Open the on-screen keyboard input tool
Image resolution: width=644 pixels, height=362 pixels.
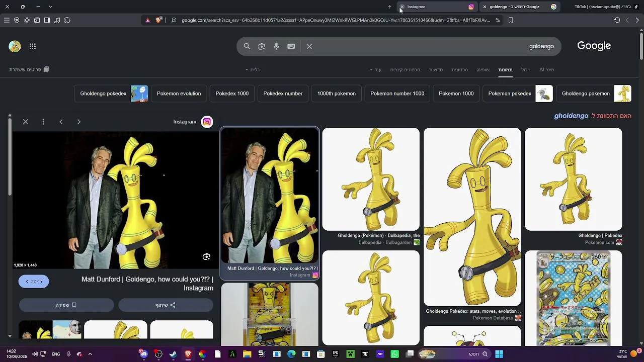pos(291,46)
